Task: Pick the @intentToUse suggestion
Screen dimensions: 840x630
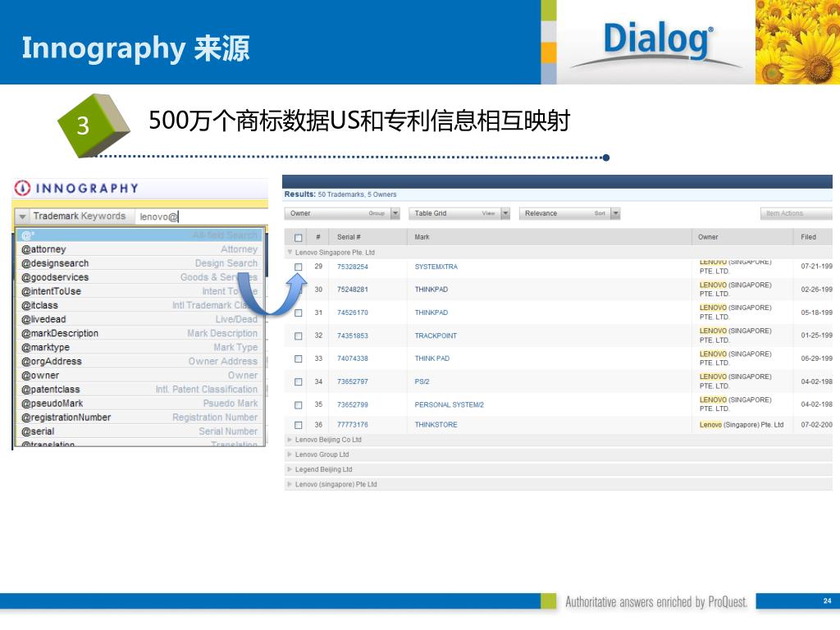Action: point(139,291)
